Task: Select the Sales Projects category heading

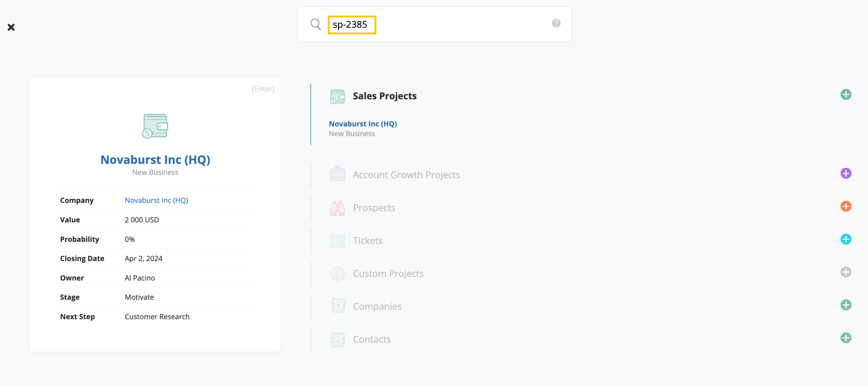Action: 384,96
